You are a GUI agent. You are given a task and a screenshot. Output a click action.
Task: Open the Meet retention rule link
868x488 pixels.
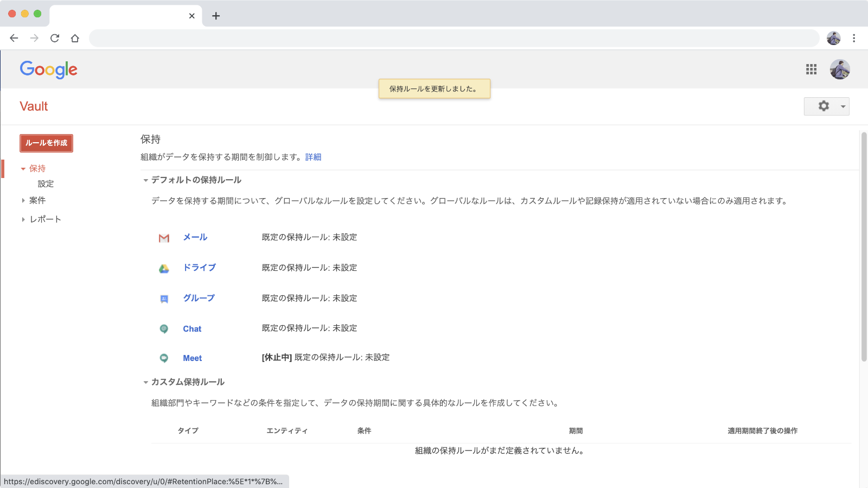192,358
